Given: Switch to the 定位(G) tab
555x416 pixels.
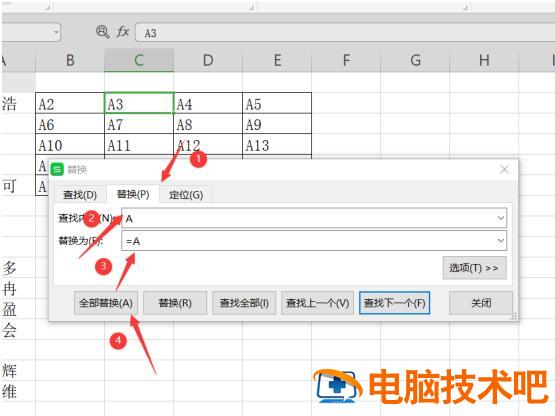Looking at the screenshot, I should point(186,194).
